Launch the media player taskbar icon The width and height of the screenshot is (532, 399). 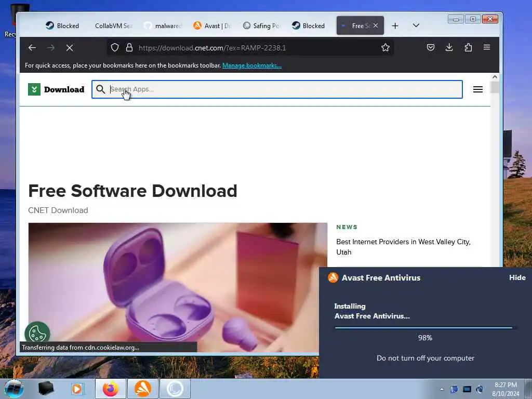click(77, 389)
